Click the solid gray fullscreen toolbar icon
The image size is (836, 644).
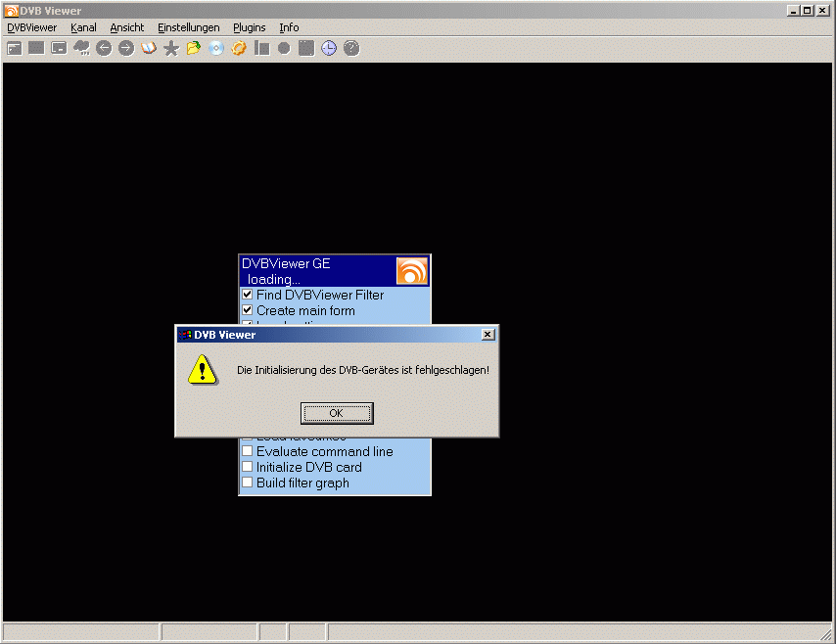tap(36, 48)
